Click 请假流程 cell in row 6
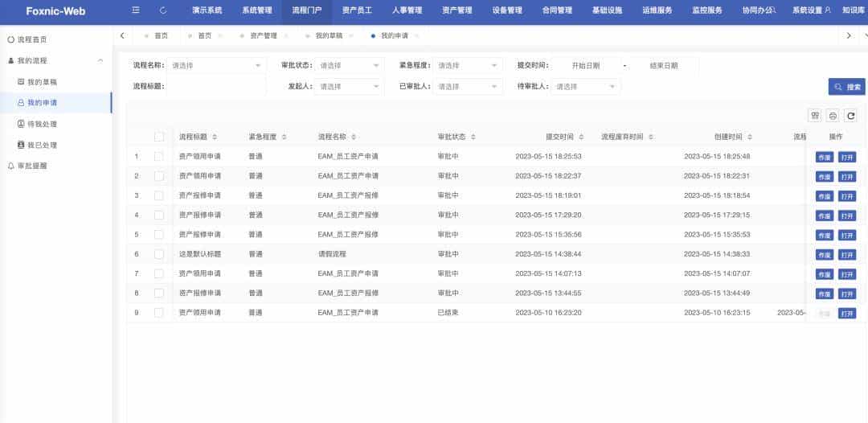Screen dimensions: 868x423 [332, 254]
